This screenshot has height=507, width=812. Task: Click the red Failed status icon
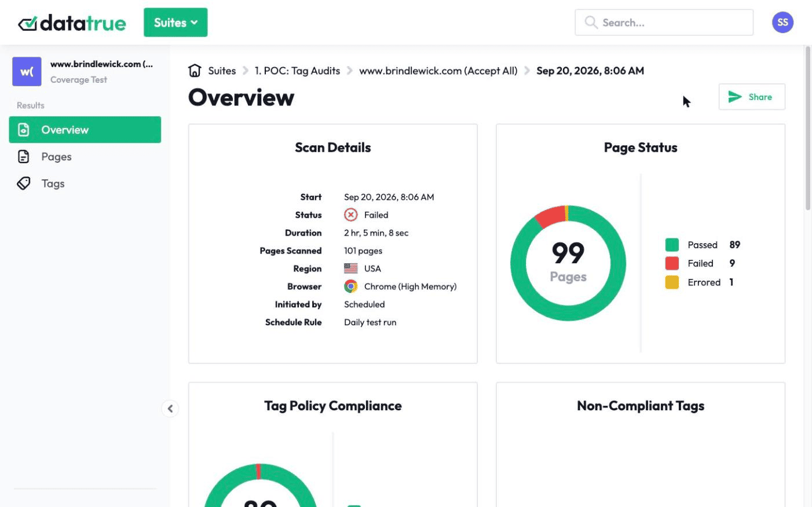(x=351, y=215)
